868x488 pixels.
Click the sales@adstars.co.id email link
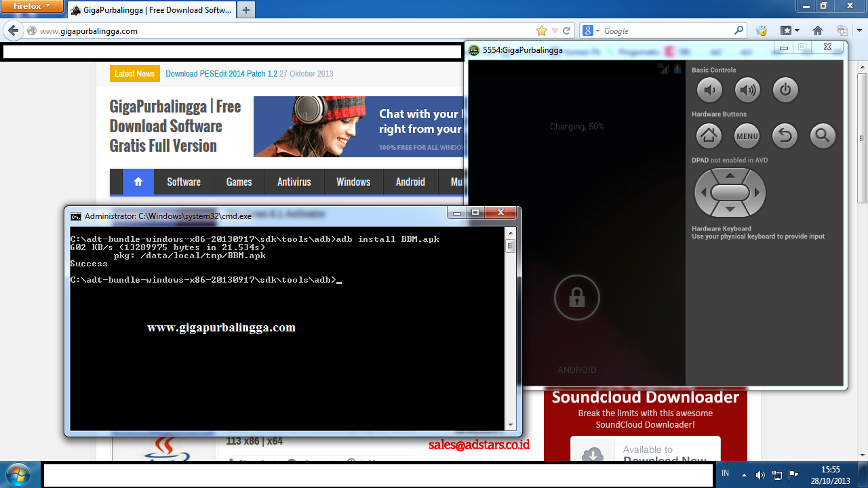coord(479,445)
